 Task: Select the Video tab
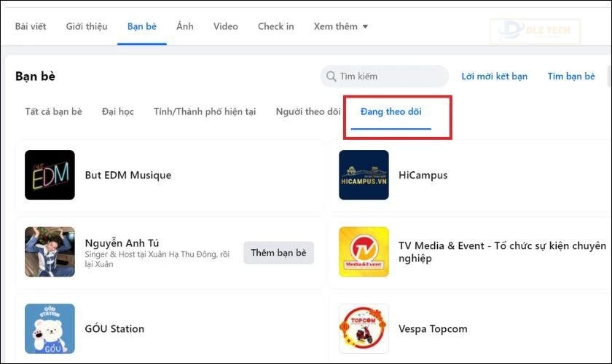point(226,26)
